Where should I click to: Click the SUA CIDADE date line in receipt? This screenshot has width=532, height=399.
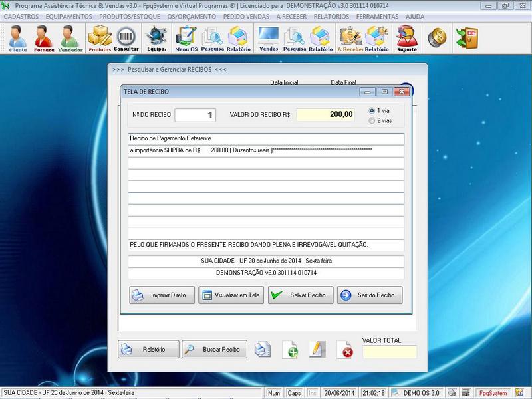click(x=266, y=261)
